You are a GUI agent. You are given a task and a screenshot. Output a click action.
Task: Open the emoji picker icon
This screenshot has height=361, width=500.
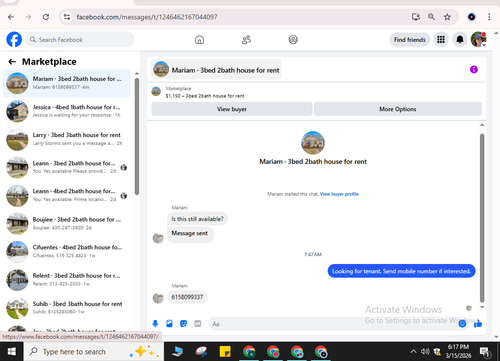click(x=462, y=323)
